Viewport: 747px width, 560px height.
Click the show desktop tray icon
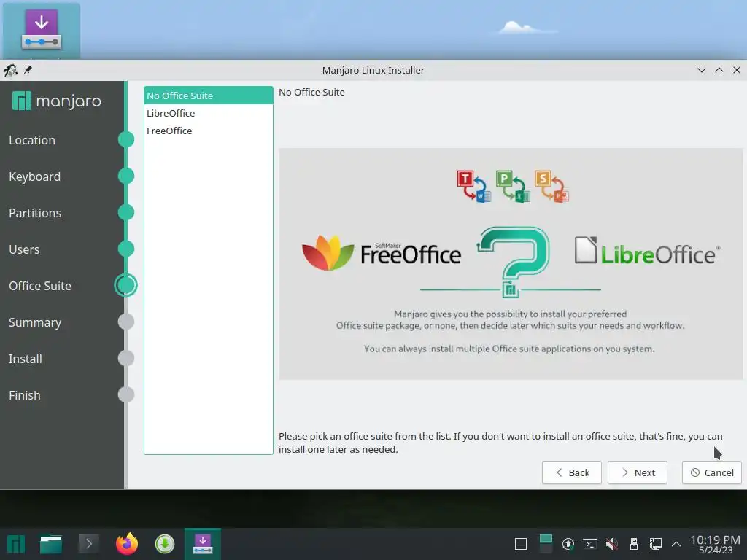point(521,544)
